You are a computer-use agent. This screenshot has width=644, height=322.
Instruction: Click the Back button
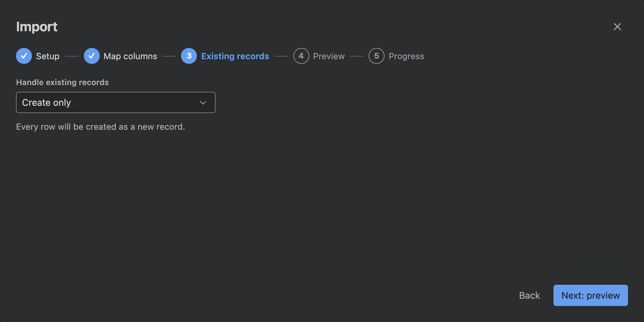(x=530, y=295)
